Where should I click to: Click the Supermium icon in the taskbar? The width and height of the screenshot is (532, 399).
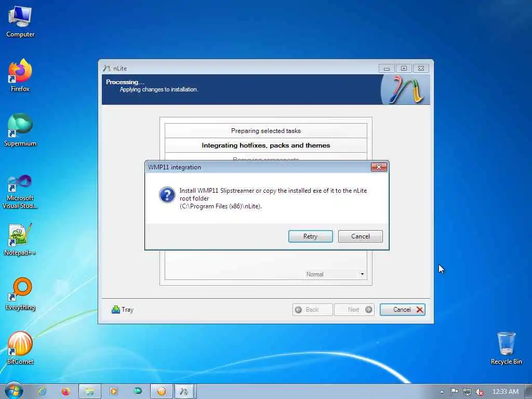[138, 392]
